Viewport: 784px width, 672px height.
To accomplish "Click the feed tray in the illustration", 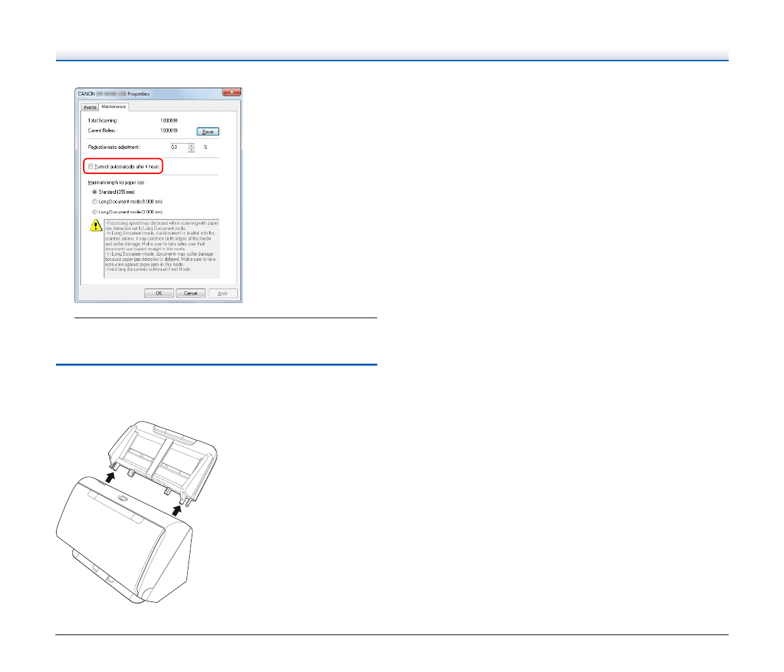I will point(163,455).
